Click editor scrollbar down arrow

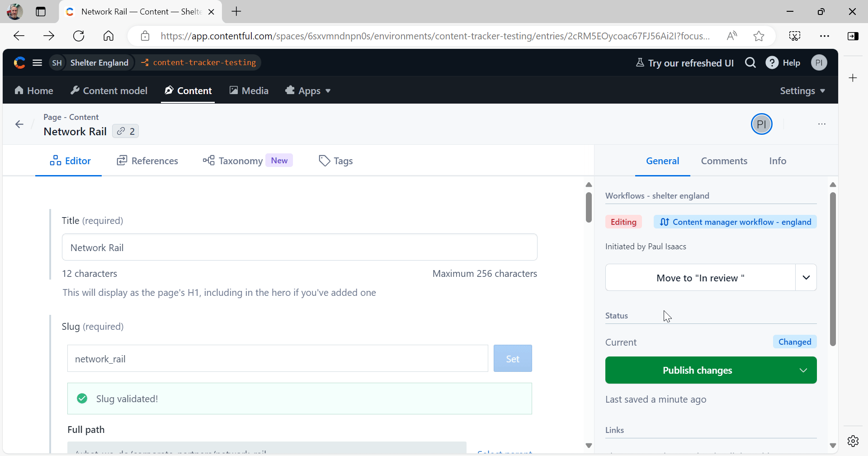click(x=589, y=446)
